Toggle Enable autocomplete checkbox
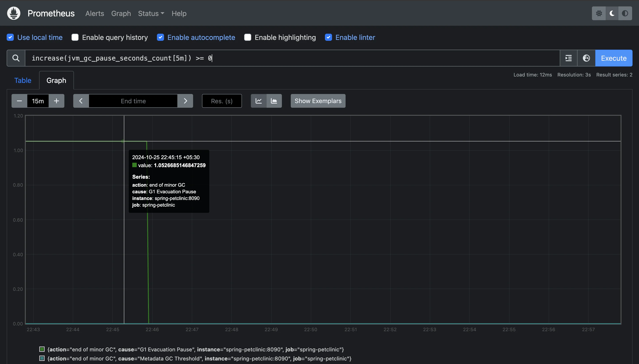Screen dimensions: 639x364 coord(160,37)
